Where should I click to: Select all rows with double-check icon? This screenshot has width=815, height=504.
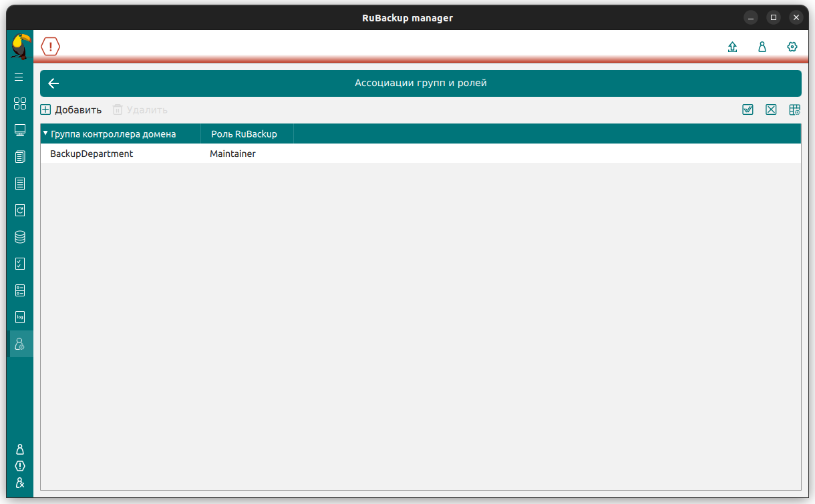click(748, 109)
